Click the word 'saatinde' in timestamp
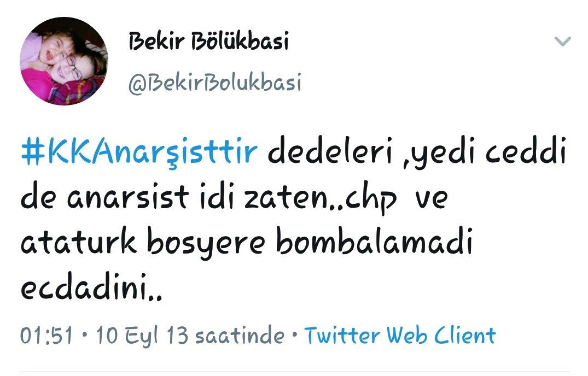Image resolution: width=588 pixels, height=376 pixels. pos(240,335)
